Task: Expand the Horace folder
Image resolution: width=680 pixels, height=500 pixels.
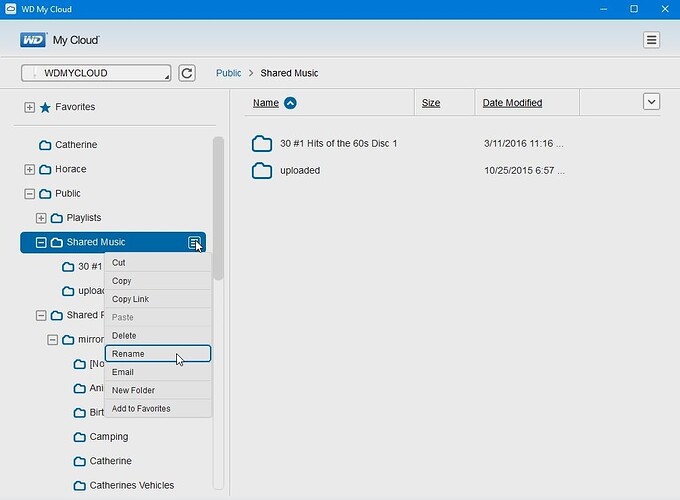Action: coord(29,169)
